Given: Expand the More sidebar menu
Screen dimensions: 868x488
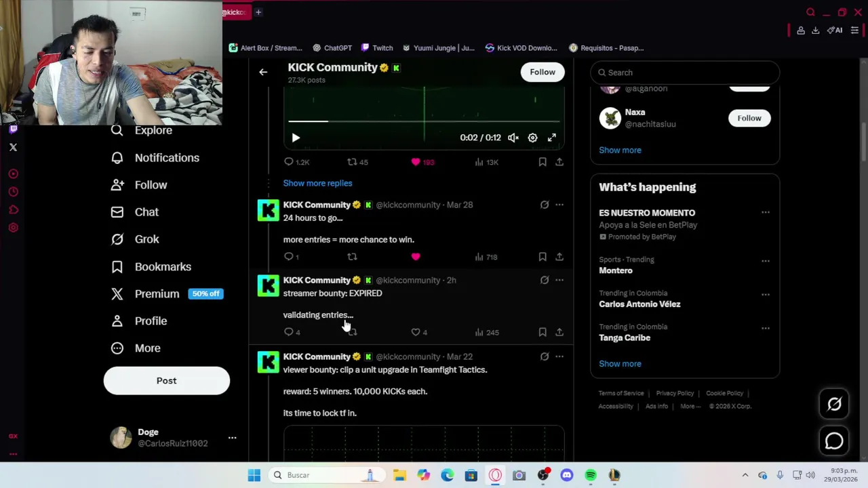Looking at the screenshot, I should click(x=136, y=348).
